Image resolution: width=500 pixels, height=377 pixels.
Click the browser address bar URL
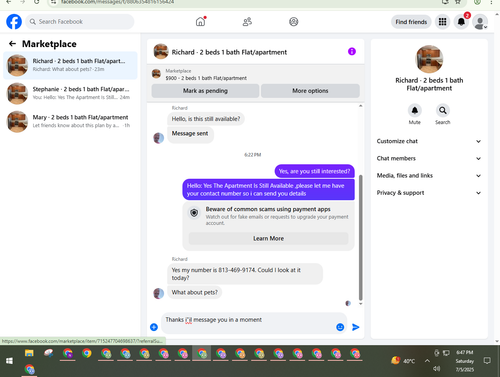point(117,2)
